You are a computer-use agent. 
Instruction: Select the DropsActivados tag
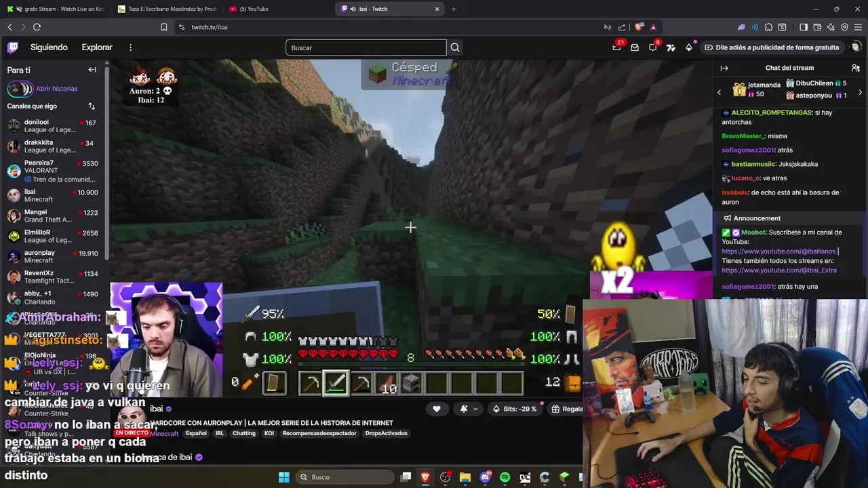[386, 434]
